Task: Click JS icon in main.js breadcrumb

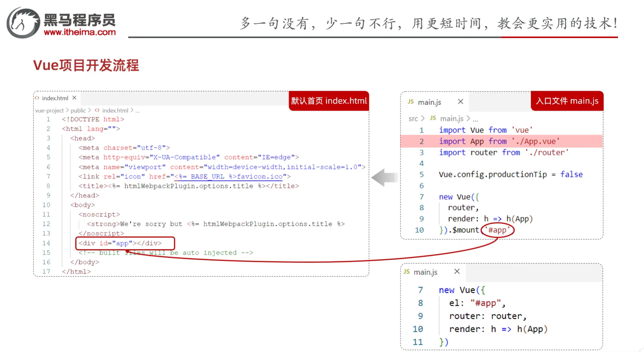Action: click(433, 118)
